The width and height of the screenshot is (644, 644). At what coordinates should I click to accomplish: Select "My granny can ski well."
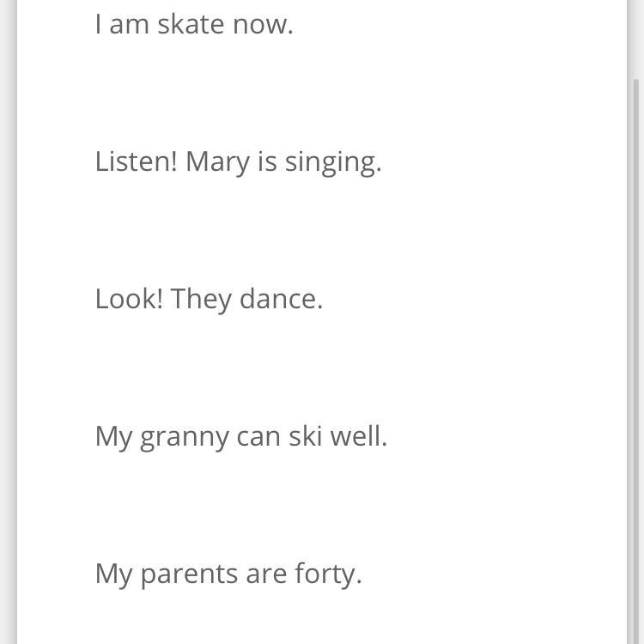240,436
